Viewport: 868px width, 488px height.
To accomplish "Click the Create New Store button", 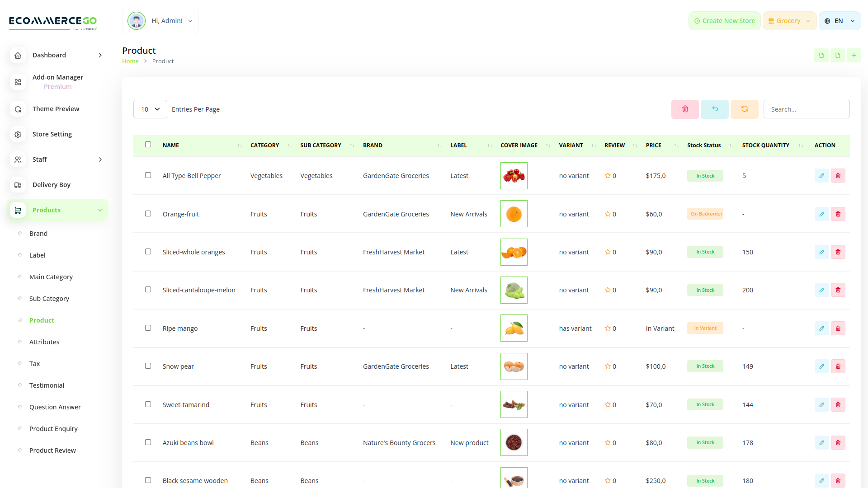I will [x=724, y=20].
